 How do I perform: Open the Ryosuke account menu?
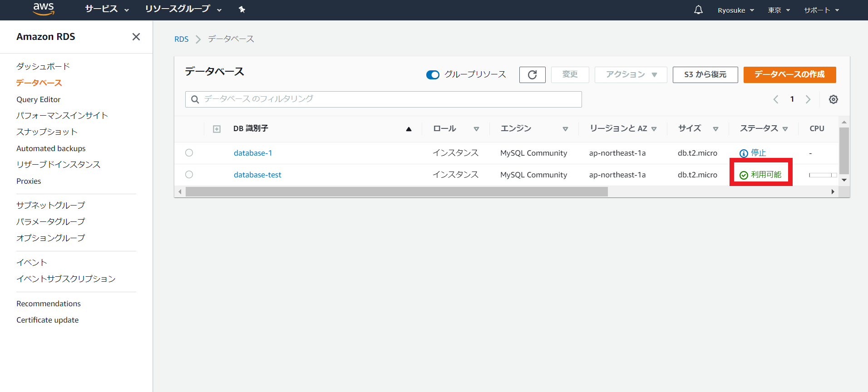(x=735, y=10)
